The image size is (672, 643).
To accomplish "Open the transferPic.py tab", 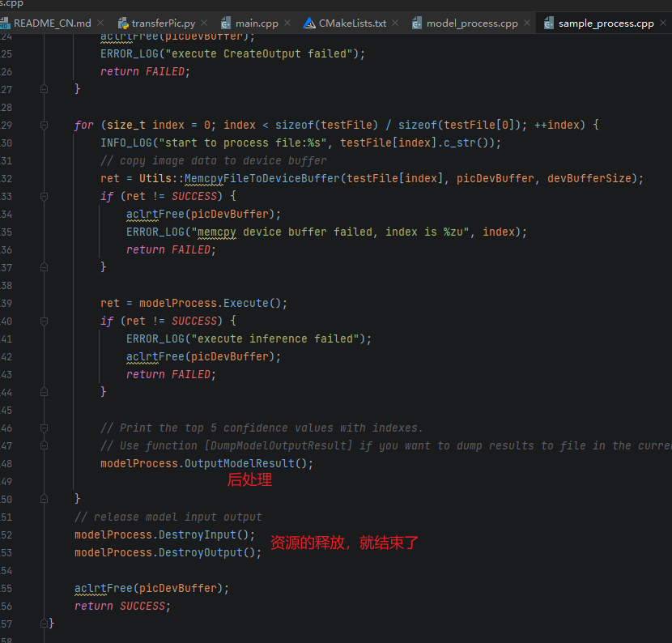I will click(x=164, y=23).
